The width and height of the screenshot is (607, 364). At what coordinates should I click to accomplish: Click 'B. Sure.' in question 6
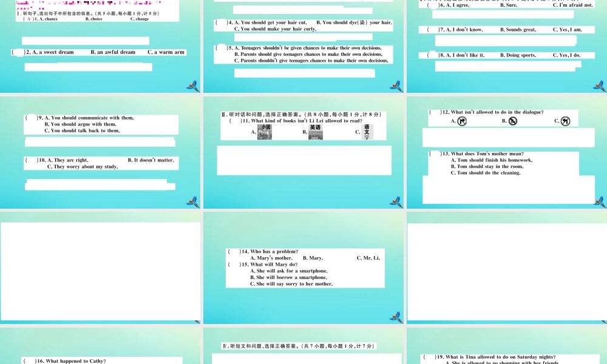point(509,5)
